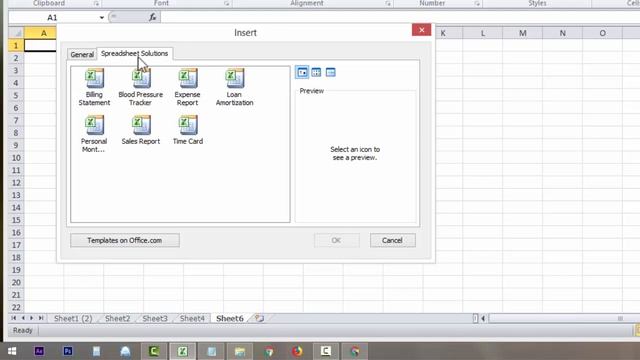Viewport: 640px width, 360px height.
Task: Open the Sheet4 sheet tab
Action: click(192, 318)
